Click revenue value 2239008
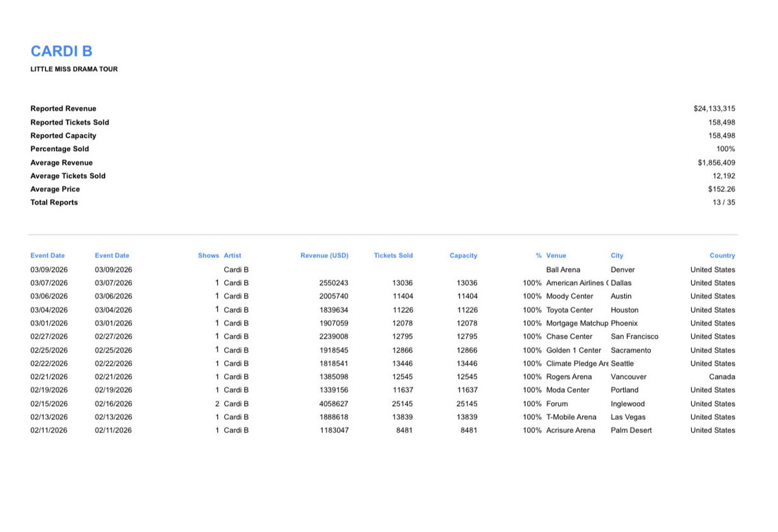 coord(334,336)
